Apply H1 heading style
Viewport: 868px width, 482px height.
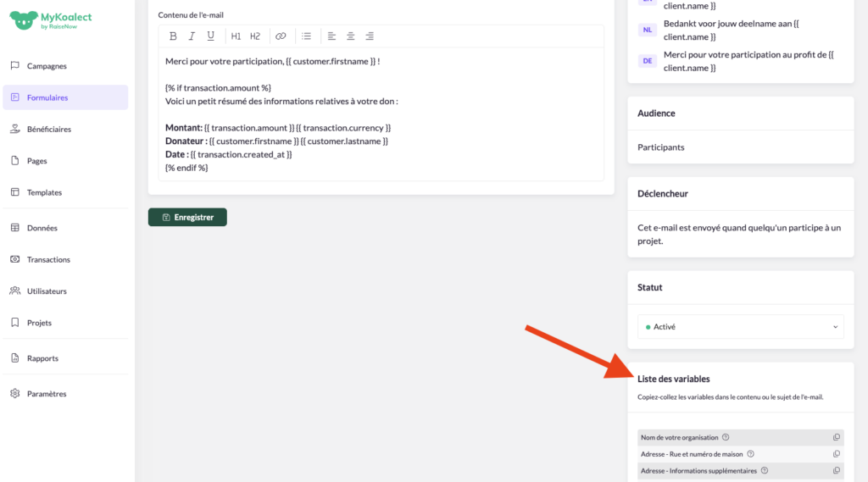click(x=236, y=36)
